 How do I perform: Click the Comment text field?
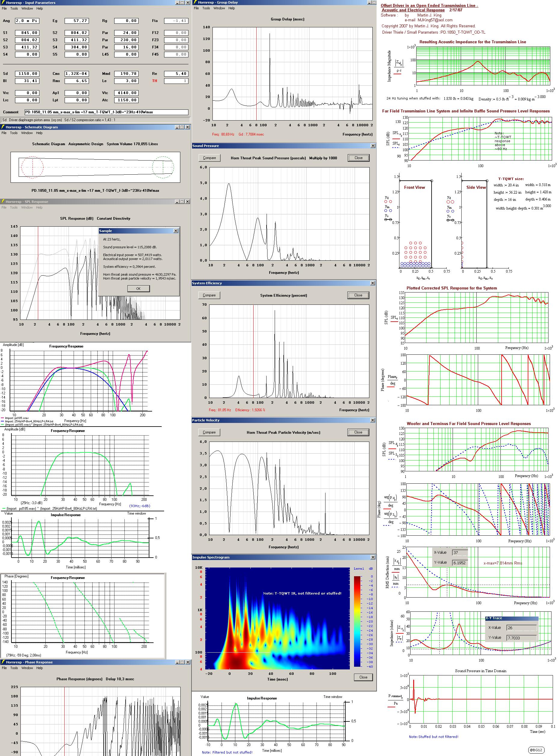(x=107, y=112)
